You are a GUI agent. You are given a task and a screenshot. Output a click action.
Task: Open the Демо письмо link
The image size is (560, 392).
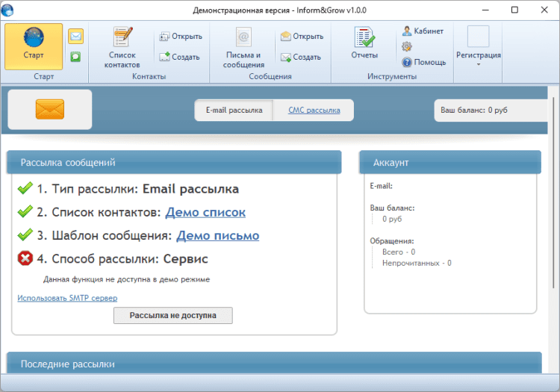tap(218, 236)
